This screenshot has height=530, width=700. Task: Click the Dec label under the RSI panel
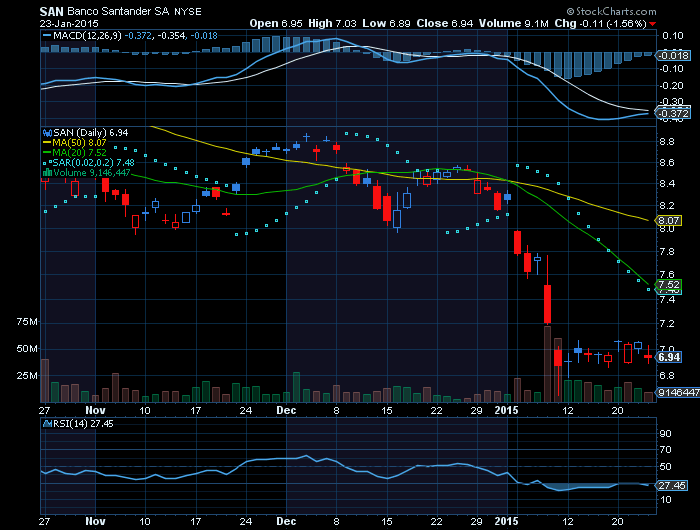tap(286, 521)
